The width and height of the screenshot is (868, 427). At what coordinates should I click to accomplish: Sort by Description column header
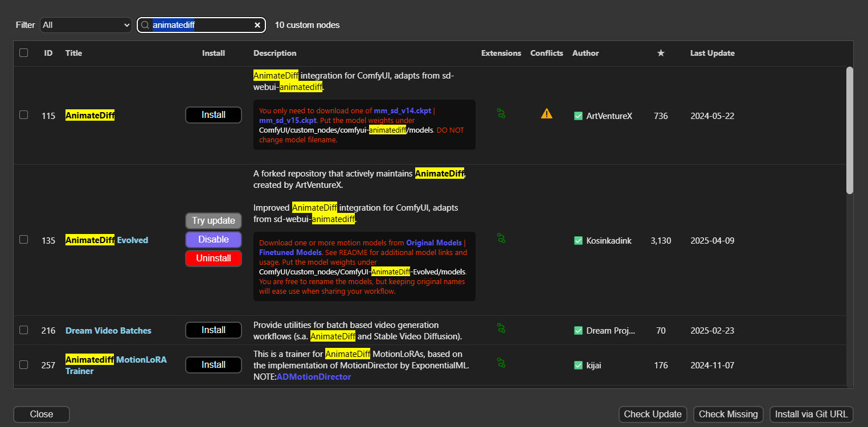tap(275, 53)
